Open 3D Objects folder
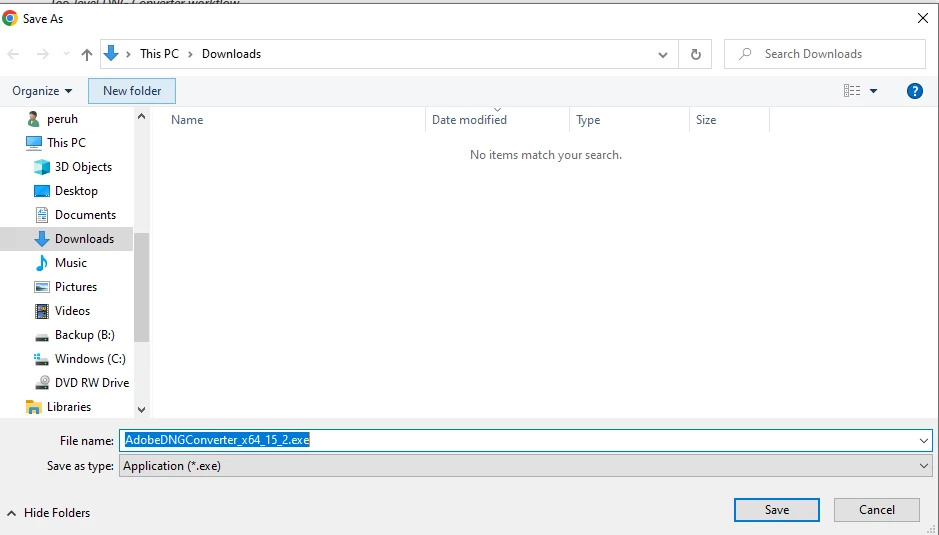This screenshot has width=939, height=535. (83, 167)
